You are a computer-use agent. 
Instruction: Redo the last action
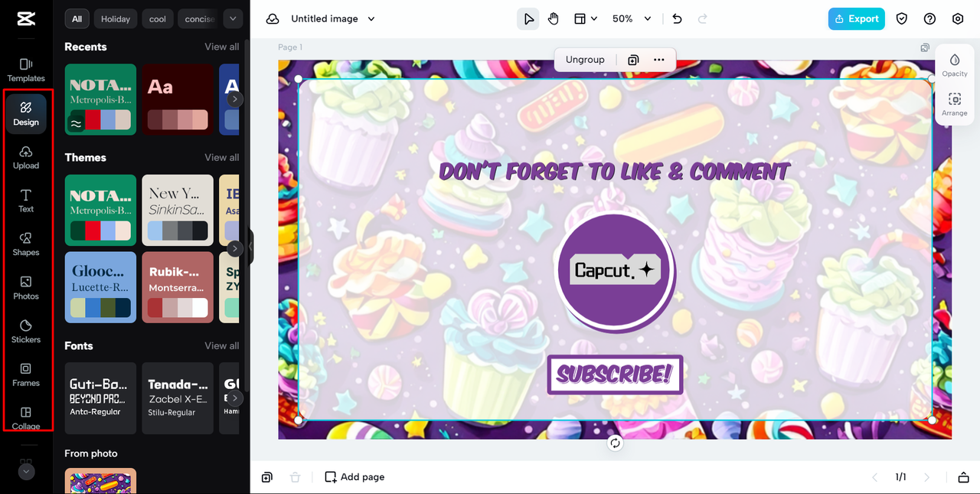(x=702, y=19)
